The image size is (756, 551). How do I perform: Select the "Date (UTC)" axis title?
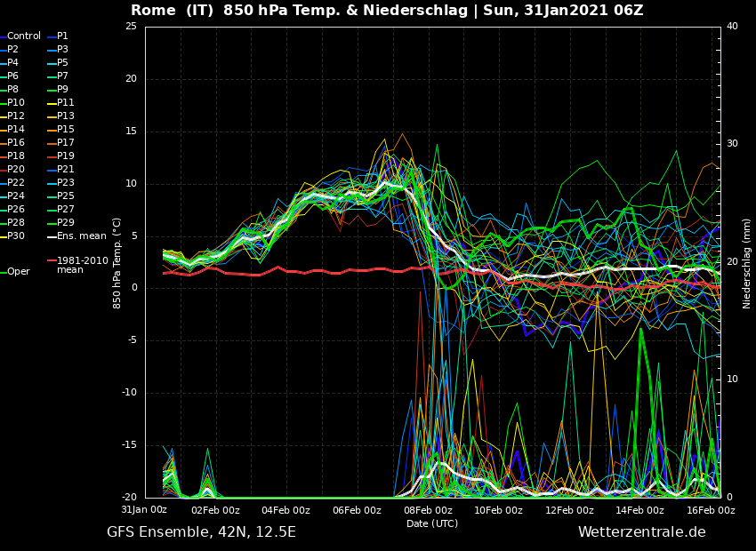pos(432,523)
